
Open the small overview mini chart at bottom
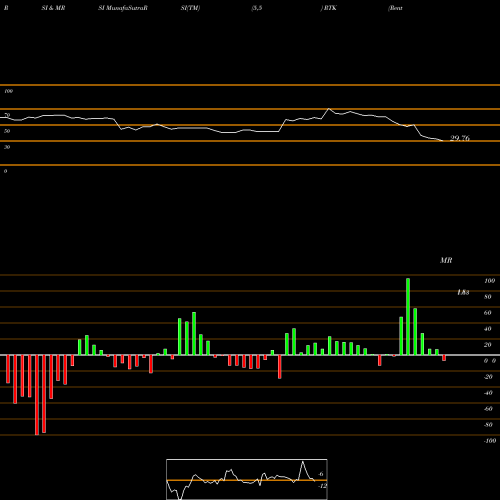[x=247, y=479]
